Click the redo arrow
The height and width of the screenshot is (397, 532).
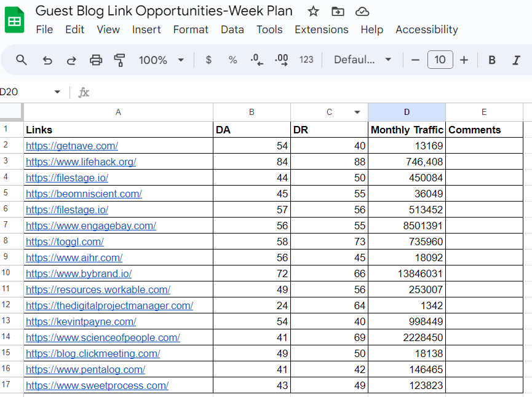[x=71, y=60]
